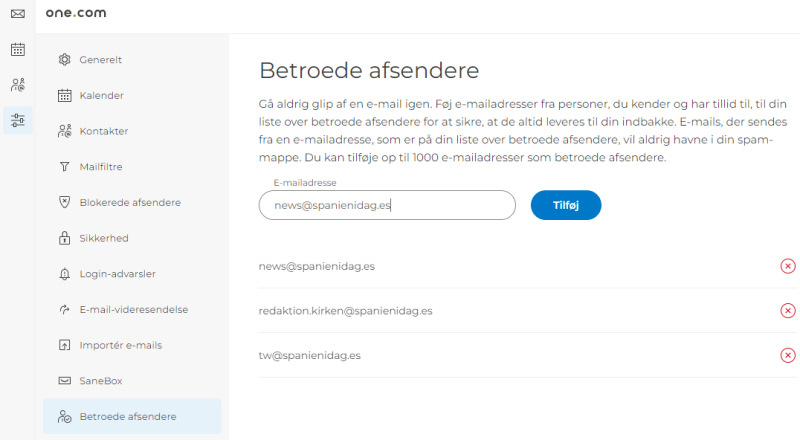Open the mail envelope icon in left rail
This screenshot has width=800, height=440.
click(x=17, y=14)
